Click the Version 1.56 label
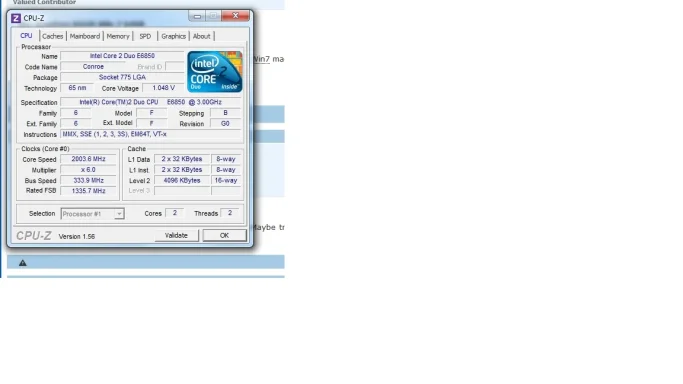 tap(77, 236)
